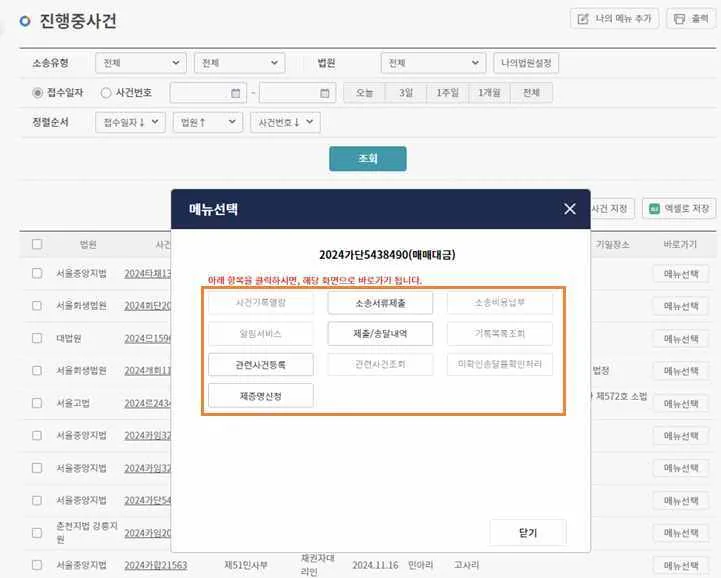Open case link 2024카합21563
Viewport: 721px width, 578px height.
tap(155, 566)
